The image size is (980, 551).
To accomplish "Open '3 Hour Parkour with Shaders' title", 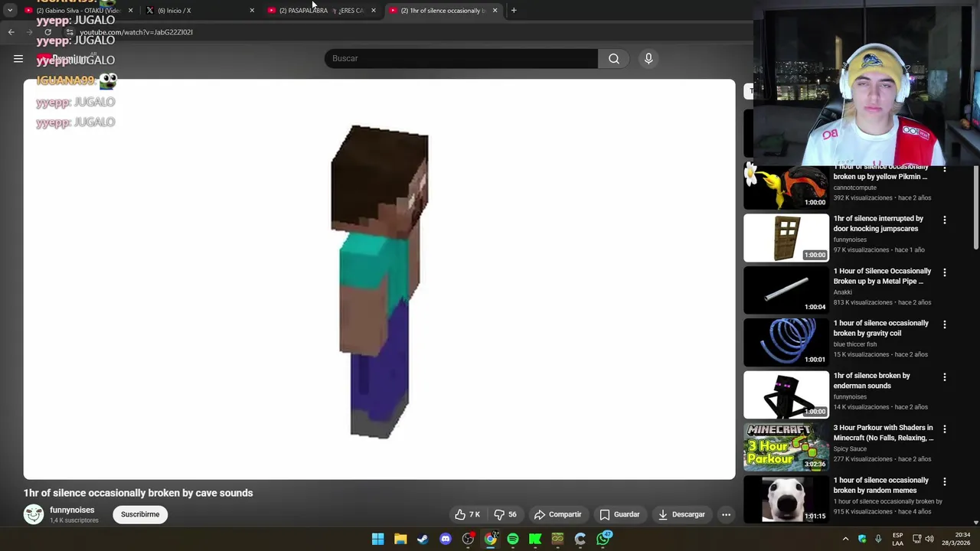I will (884, 433).
